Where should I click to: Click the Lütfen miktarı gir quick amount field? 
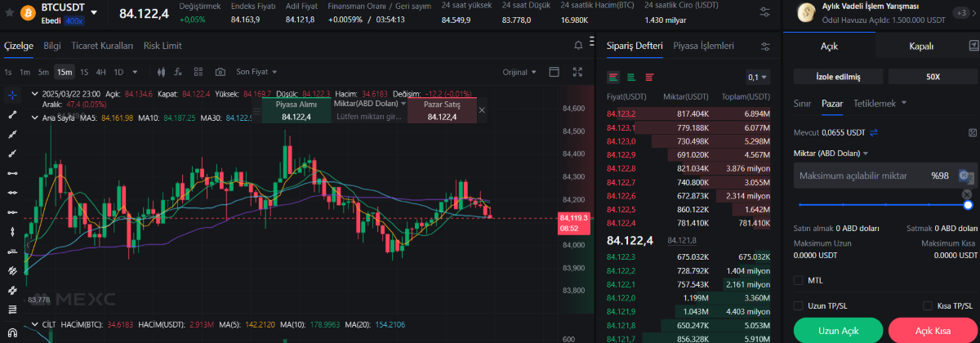(x=369, y=117)
